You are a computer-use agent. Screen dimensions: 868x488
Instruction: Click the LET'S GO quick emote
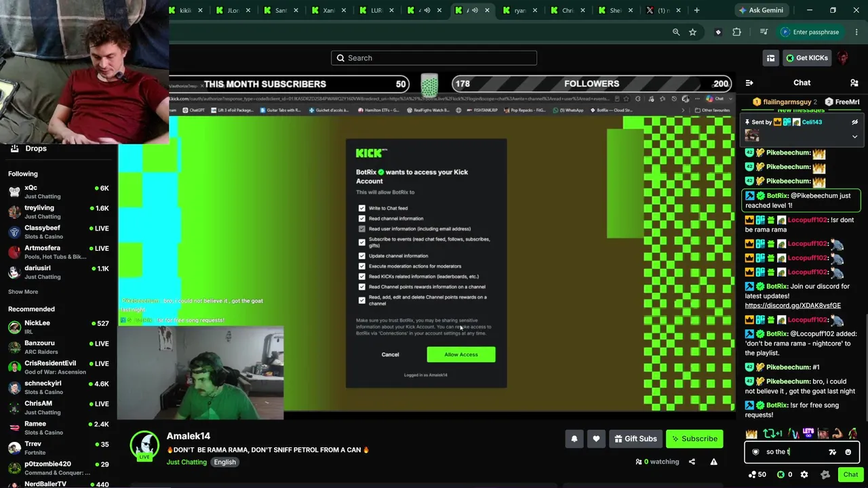(x=808, y=434)
